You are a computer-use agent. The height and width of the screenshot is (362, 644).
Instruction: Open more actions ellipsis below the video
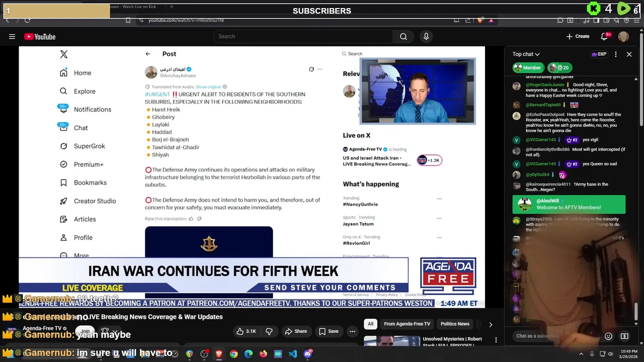tap(352, 331)
